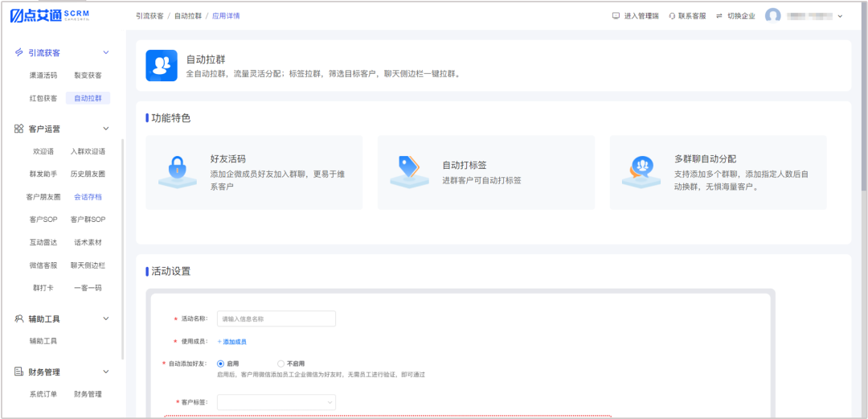Click the 活动名称 input field
The height and width of the screenshot is (419, 868).
coord(276,318)
